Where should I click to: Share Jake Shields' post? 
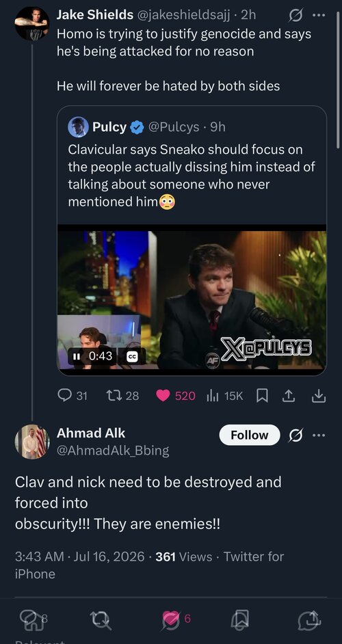[289, 396]
